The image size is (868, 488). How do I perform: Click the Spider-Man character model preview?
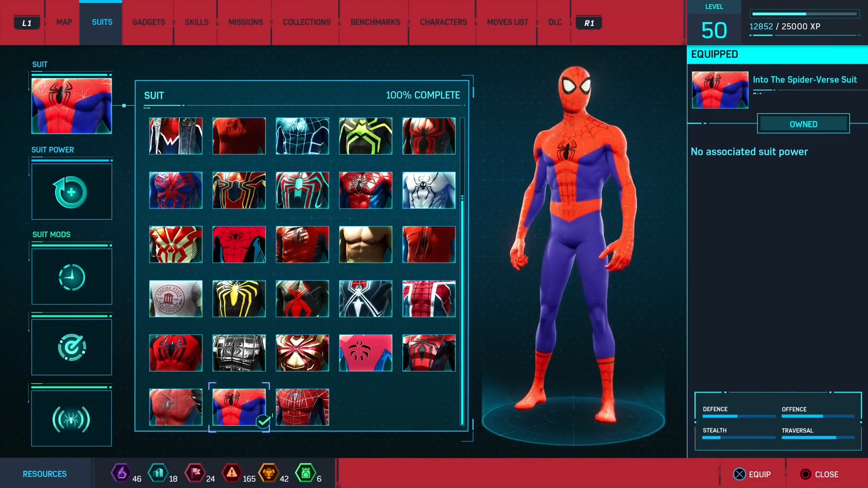click(x=574, y=244)
